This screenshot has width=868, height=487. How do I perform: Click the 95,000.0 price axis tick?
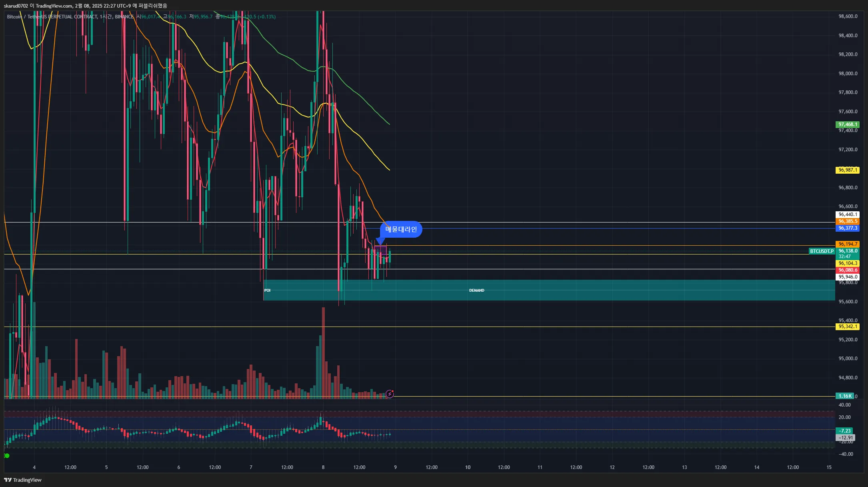pos(848,359)
